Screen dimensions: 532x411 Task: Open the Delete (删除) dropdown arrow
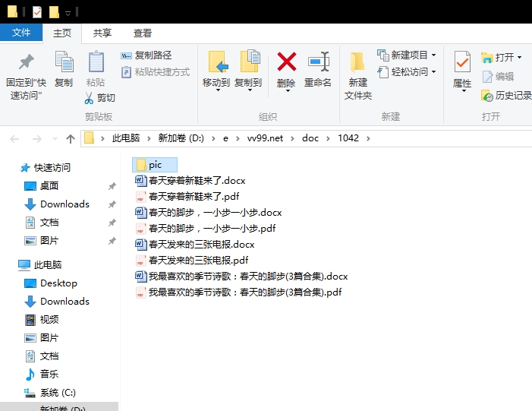tap(288, 90)
